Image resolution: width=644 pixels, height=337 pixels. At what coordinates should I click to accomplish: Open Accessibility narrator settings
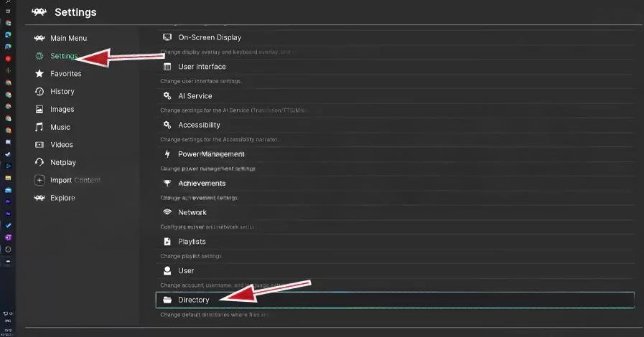[x=199, y=125]
